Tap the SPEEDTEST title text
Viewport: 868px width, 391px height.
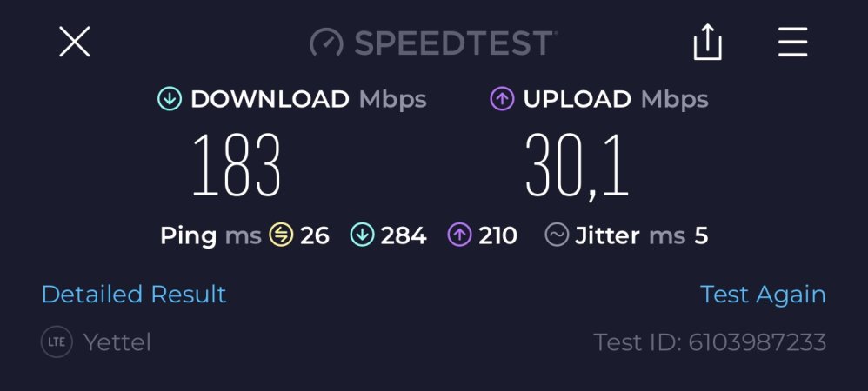(454, 43)
